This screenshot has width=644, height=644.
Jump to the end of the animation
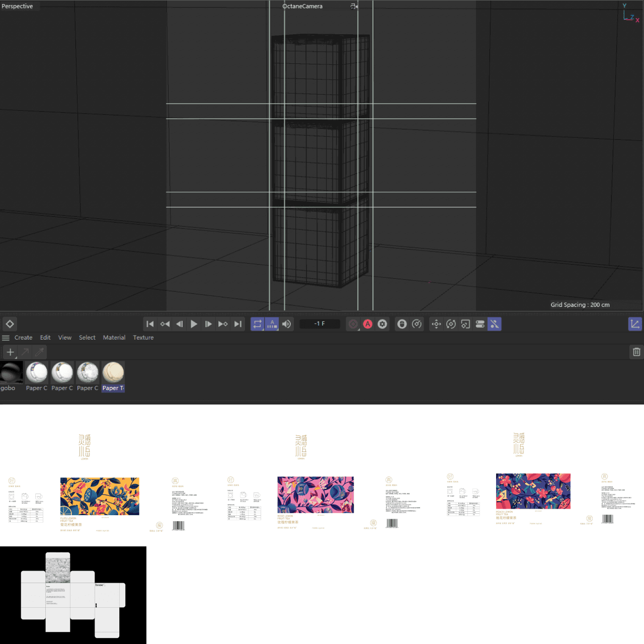click(x=237, y=324)
